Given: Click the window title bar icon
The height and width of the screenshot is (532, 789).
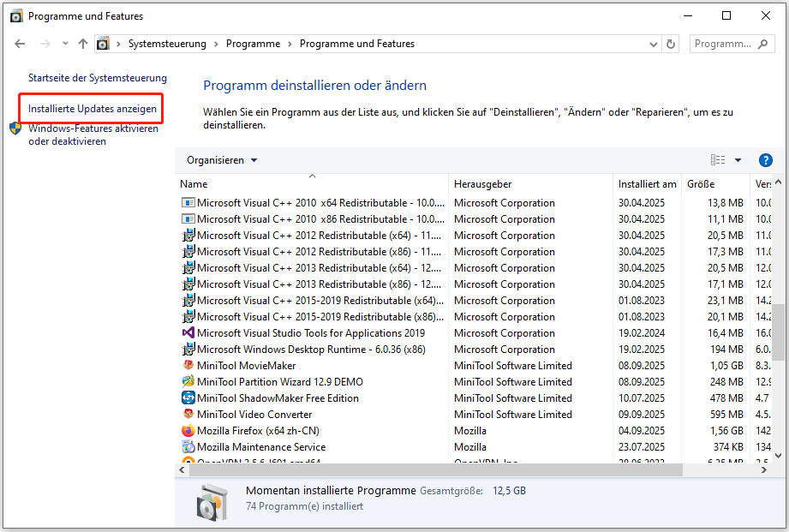Looking at the screenshot, I should (16, 16).
